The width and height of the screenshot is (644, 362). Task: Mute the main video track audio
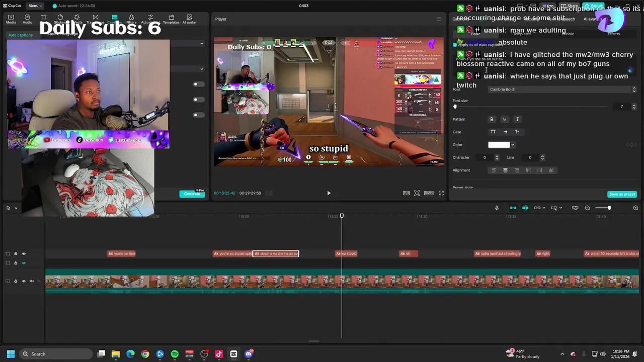(32, 281)
